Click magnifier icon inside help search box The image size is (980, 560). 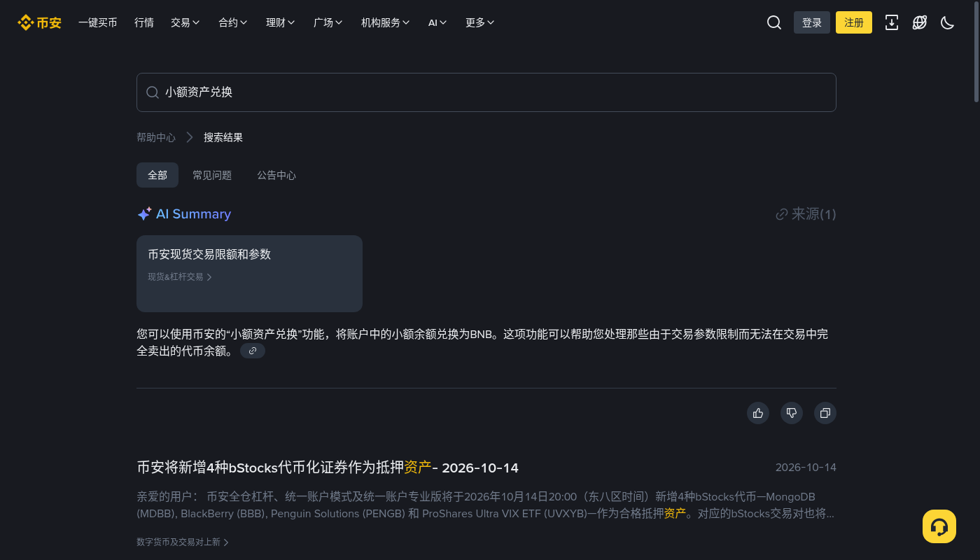153,92
